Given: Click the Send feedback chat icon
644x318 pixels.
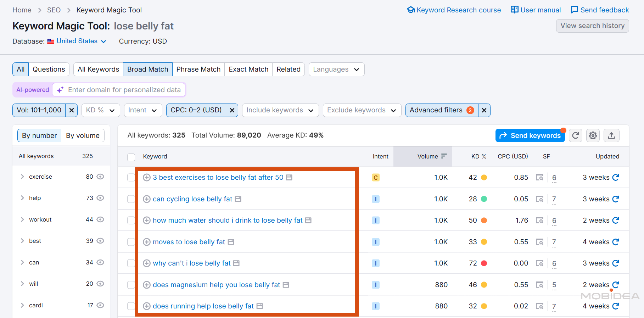Looking at the screenshot, I should point(575,10).
